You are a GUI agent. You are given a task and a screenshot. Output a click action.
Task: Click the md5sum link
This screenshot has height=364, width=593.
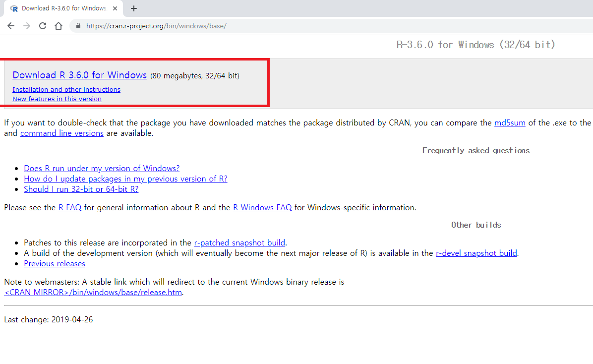(x=510, y=122)
